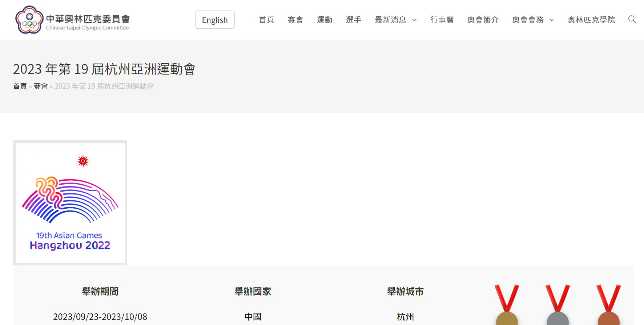Click the 舉辦城市 column heading
The image size is (644, 325).
406,292
